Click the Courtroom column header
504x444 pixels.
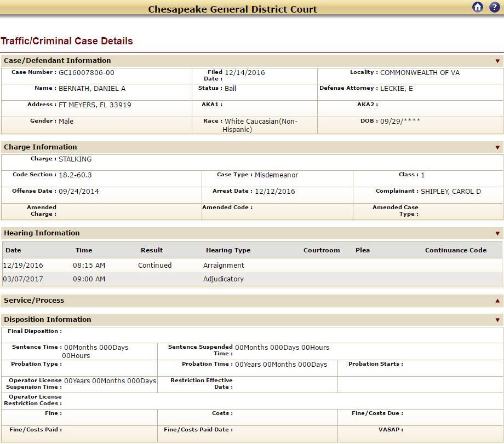(x=322, y=250)
